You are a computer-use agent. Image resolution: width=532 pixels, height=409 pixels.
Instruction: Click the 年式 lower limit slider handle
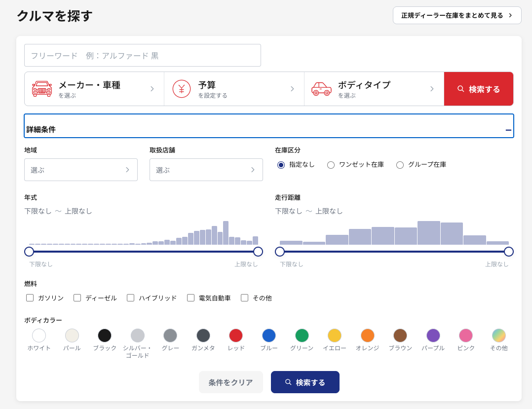click(29, 252)
